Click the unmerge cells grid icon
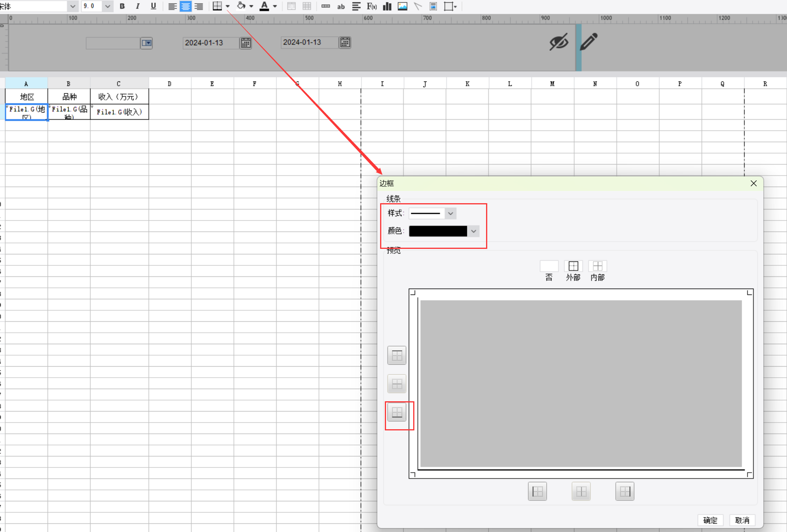The image size is (787, 532). click(x=307, y=6)
